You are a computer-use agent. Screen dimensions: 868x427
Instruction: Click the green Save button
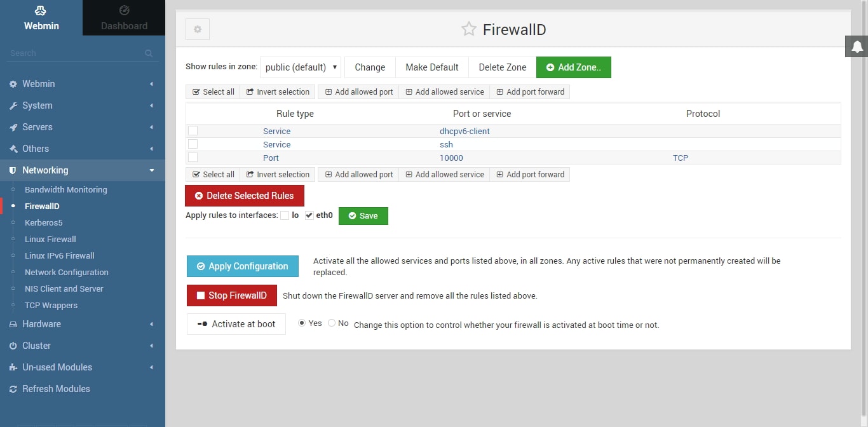point(363,216)
